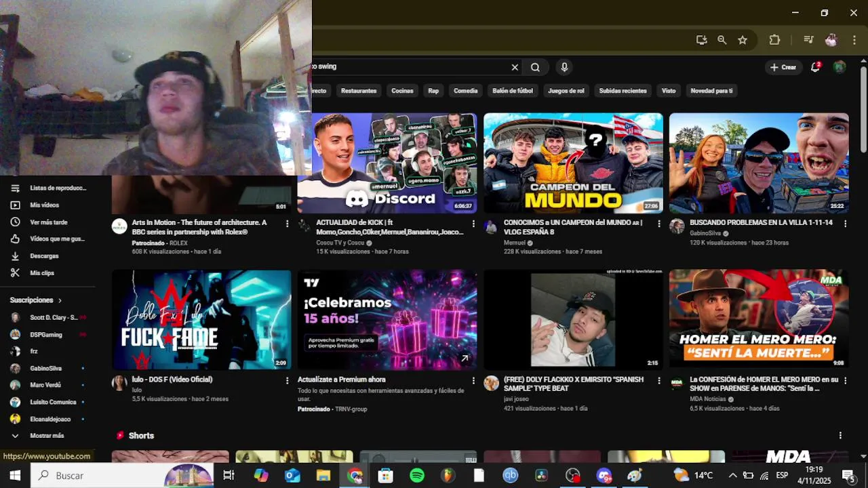The image size is (868, 488).
Task: Open the MDA Noticias channel avatar
Action: point(677,384)
